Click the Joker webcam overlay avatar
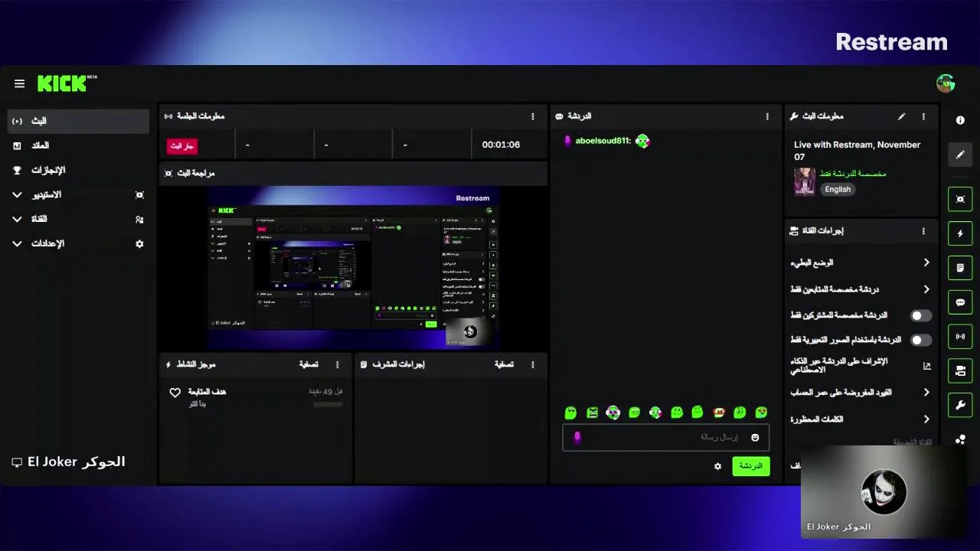The height and width of the screenshot is (551, 980). point(884,492)
